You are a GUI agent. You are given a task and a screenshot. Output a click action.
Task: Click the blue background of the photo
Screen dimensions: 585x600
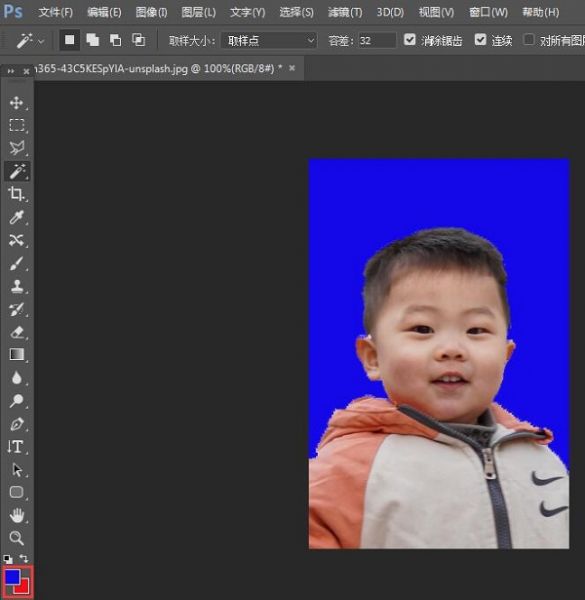pos(439,193)
